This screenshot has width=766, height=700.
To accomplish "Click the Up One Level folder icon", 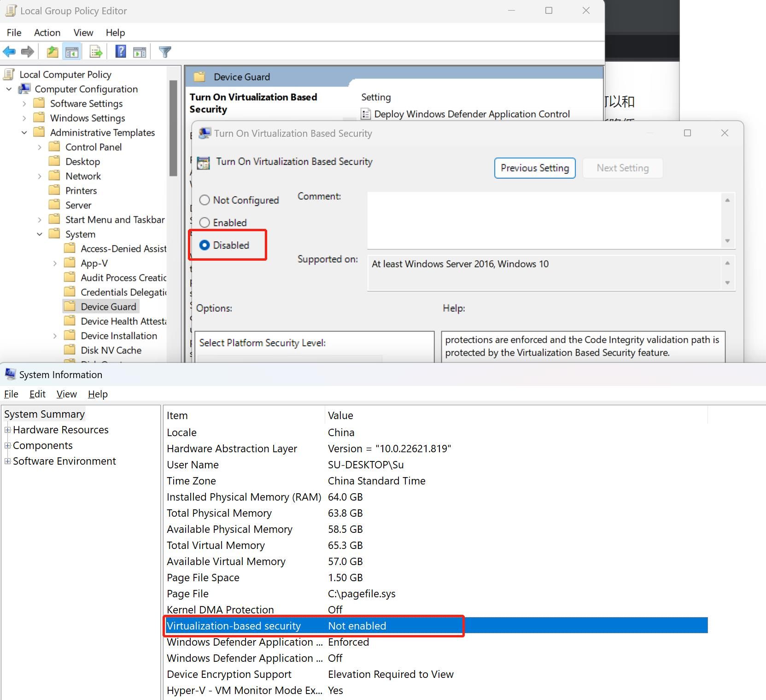I will (53, 52).
